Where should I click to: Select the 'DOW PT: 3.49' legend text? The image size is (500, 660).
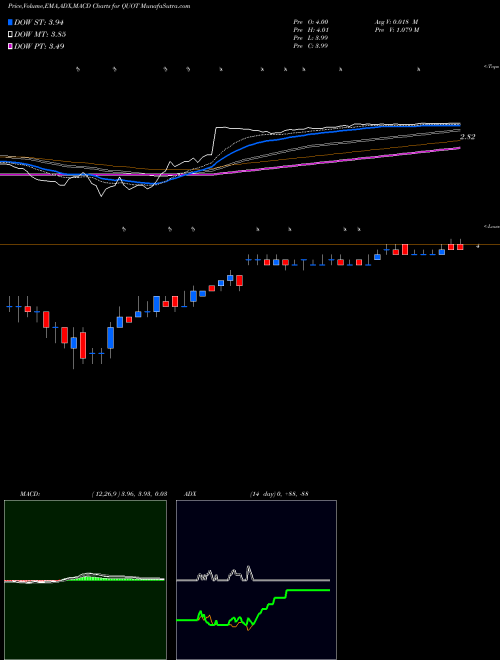click(x=39, y=46)
